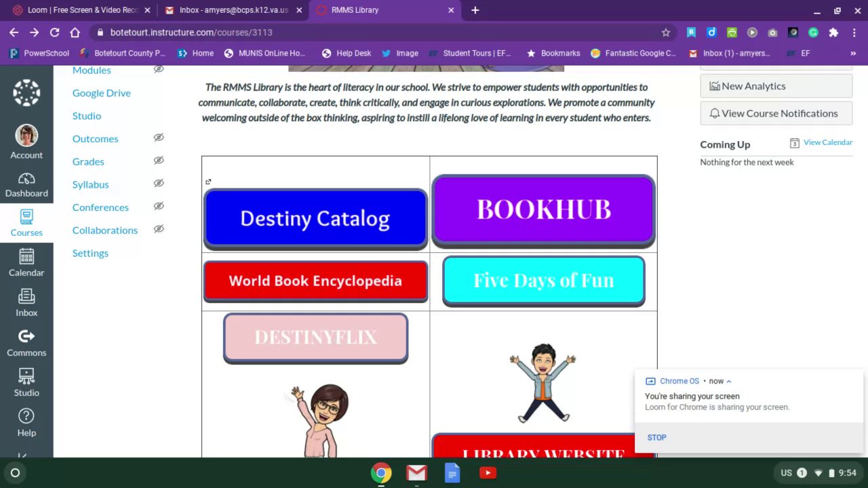Toggle the Collaborations visibility eye icon

(x=159, y=229)
